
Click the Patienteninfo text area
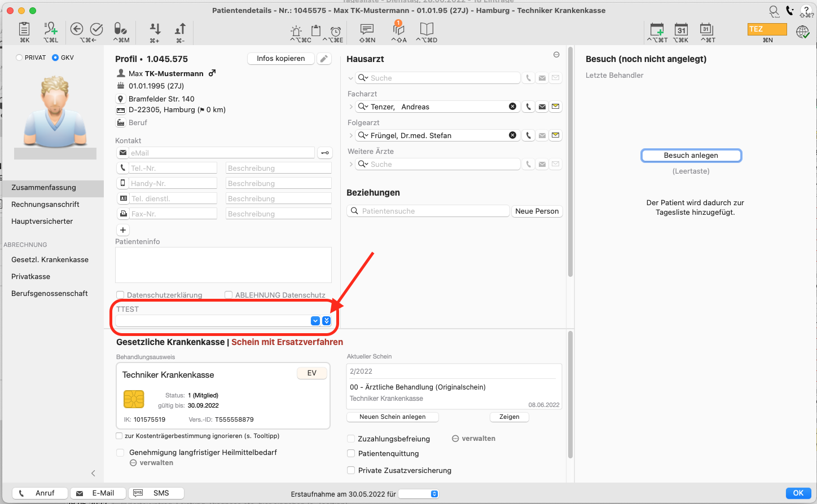click(x=223, y=265)
